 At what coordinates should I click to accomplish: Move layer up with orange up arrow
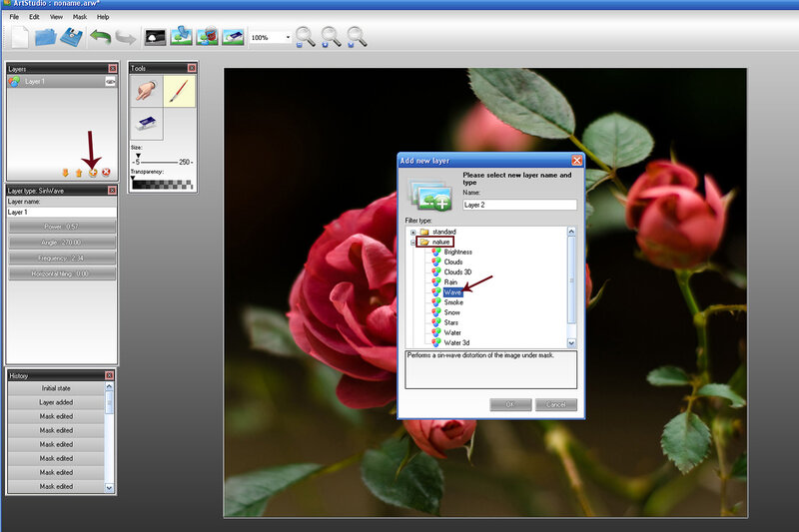79,173
